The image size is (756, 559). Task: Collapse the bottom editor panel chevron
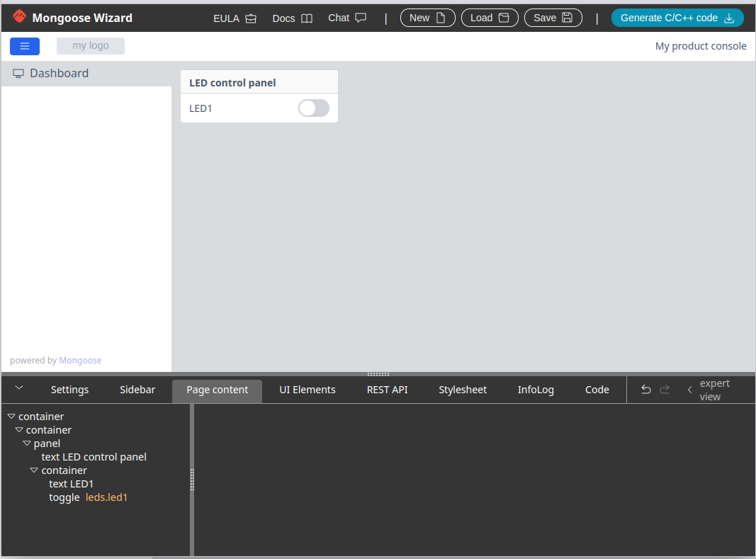point(19,388)
